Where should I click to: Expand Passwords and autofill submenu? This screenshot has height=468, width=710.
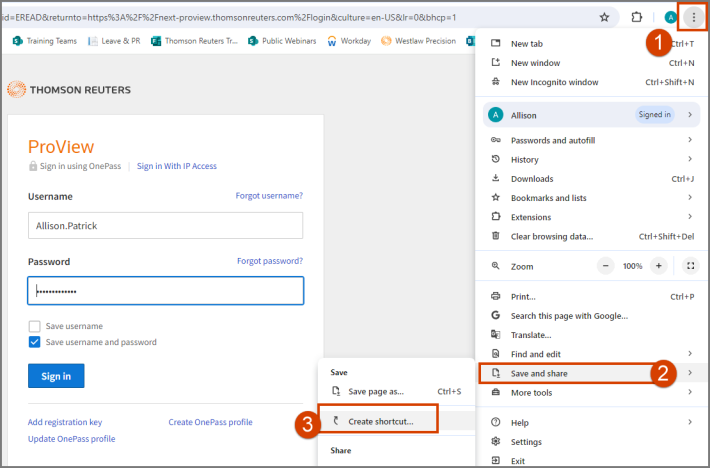pos(592,140)
